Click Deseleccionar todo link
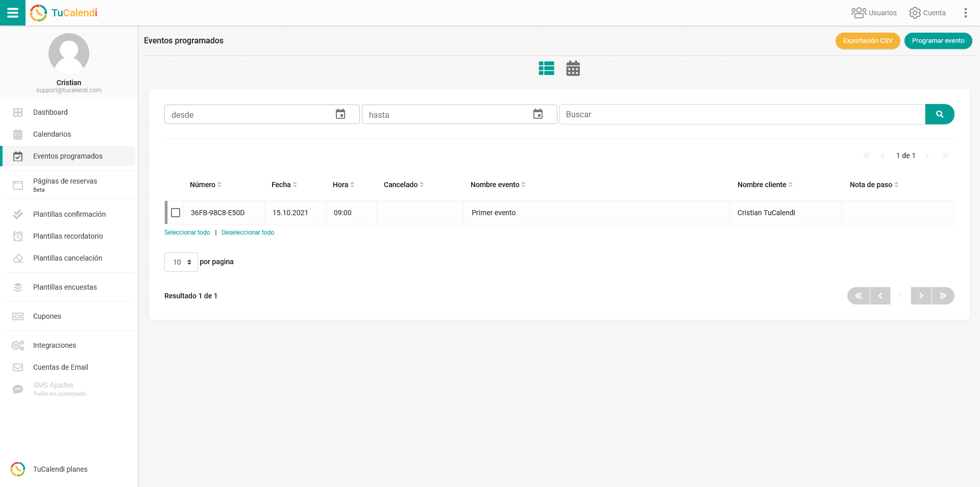 pyautogui.click(x=248, y=233)
